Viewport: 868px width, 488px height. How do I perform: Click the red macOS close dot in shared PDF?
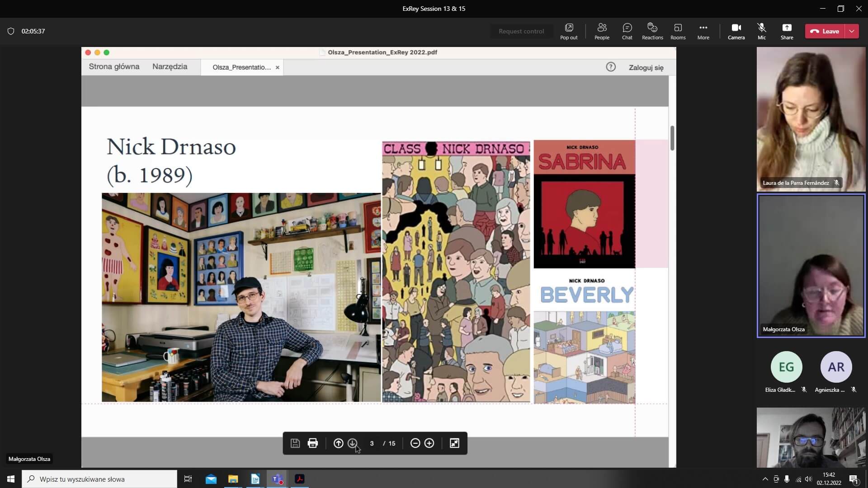tap(88, 52)
